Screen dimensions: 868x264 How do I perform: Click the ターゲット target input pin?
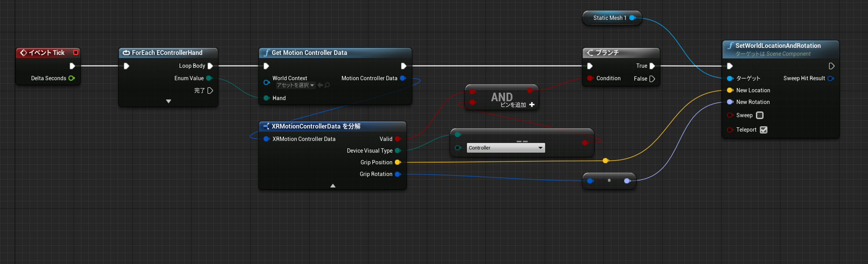(x=730, y=79)
